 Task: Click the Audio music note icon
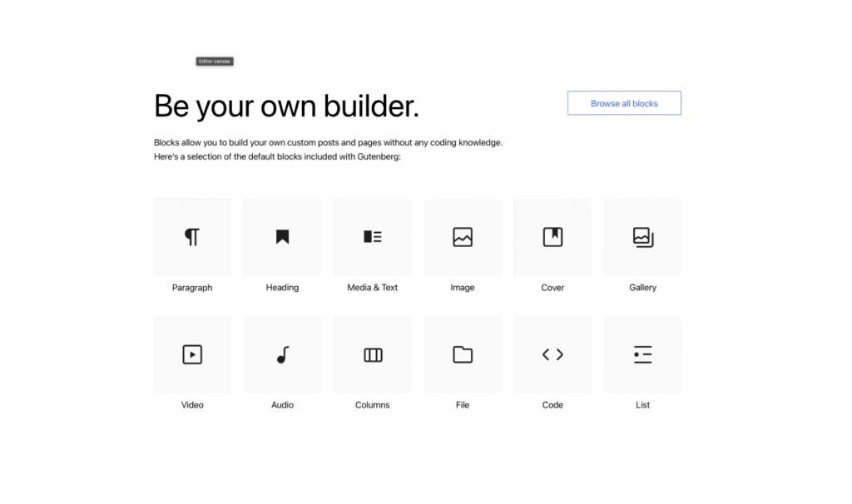pos(283,354)
